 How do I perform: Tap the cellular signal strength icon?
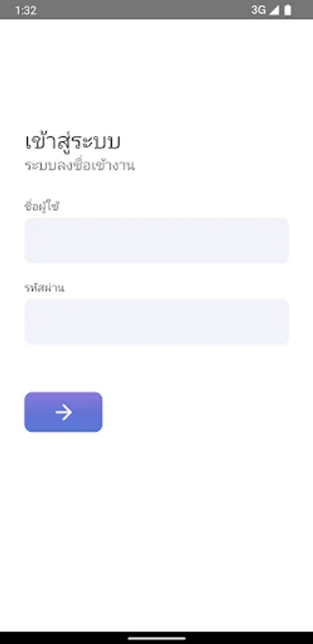click(274, 10)
